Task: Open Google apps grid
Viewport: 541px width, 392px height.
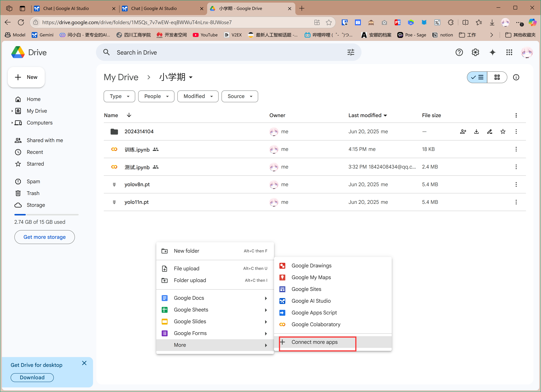Action: coord(509,52)
